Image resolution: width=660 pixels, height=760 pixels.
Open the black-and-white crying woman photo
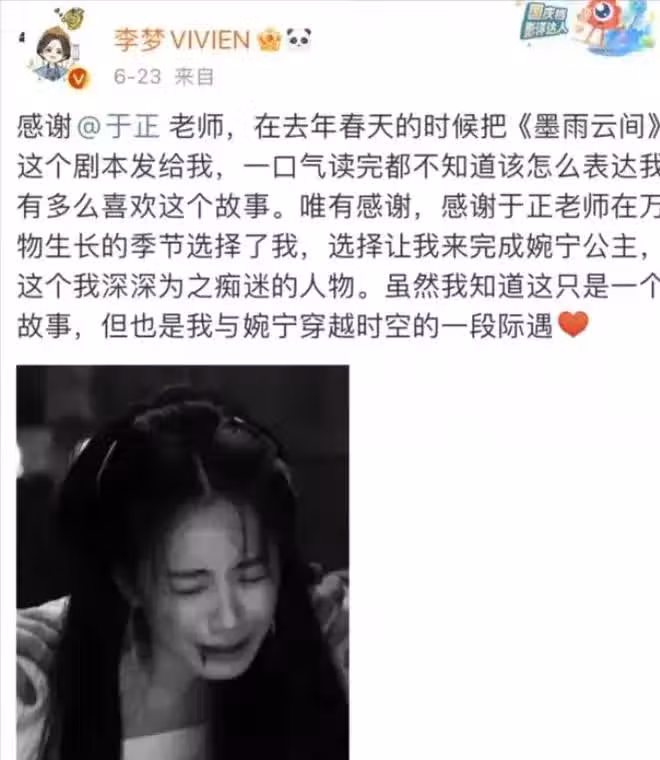[183, 562]
